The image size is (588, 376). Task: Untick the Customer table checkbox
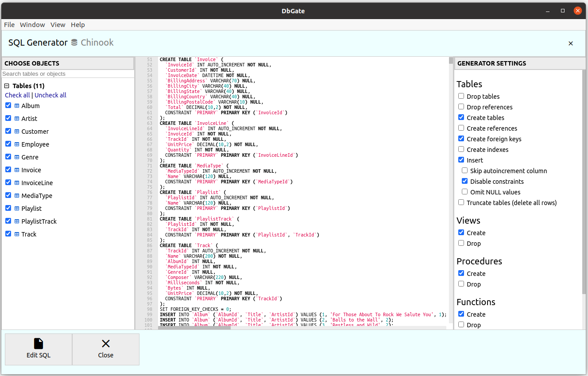[8, 131]
